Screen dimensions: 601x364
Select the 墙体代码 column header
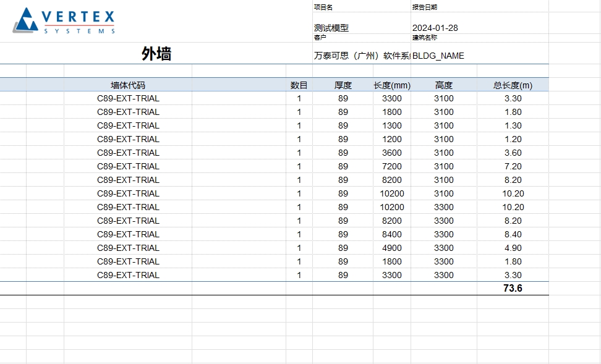point(128,85)
